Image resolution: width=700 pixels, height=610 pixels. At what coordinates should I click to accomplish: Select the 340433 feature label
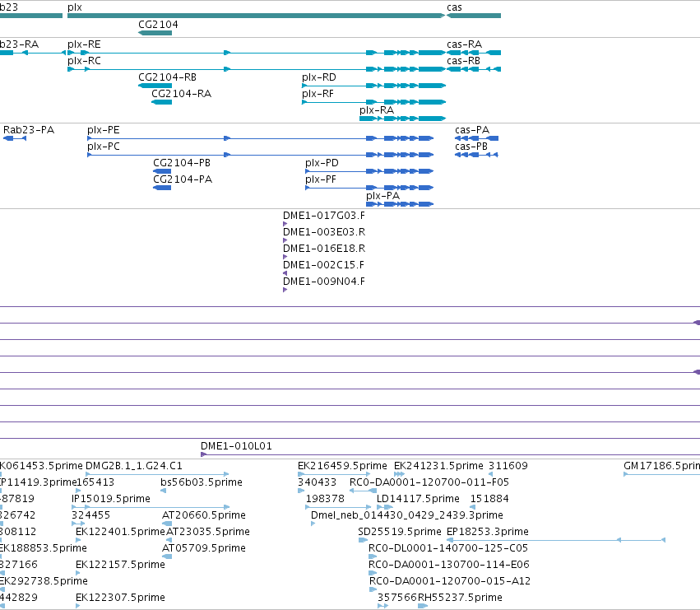pos(317,482)
